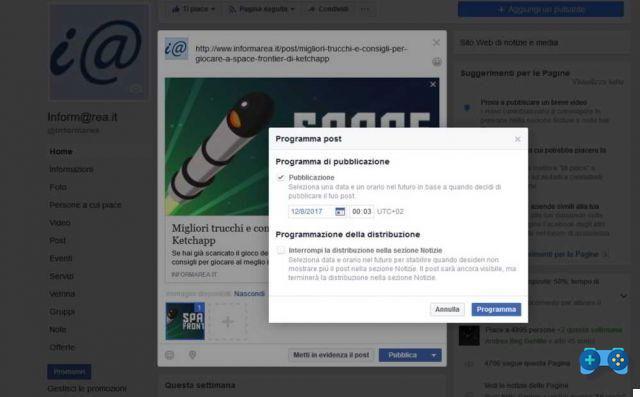Click the game controller overlay icon
Viewport: 640px width, 397px height.
[604, 361]
